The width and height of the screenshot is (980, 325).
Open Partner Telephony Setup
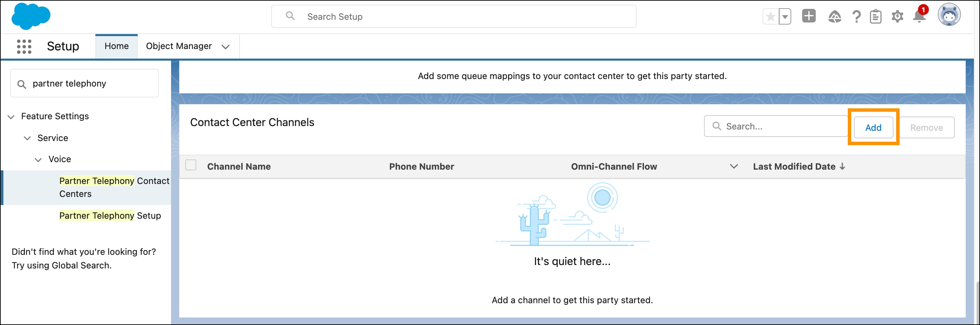pyautogui.click(x=110, y=216)
